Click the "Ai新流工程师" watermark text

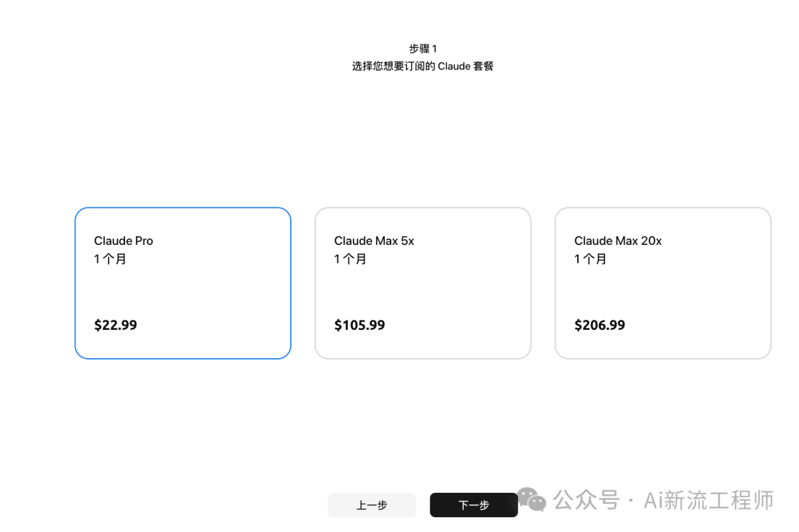(x=709, y=500)
